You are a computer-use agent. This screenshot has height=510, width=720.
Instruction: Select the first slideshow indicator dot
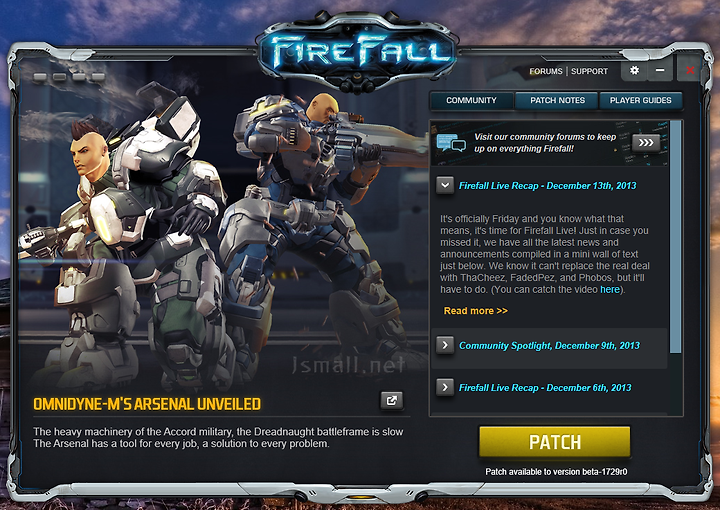40,77
